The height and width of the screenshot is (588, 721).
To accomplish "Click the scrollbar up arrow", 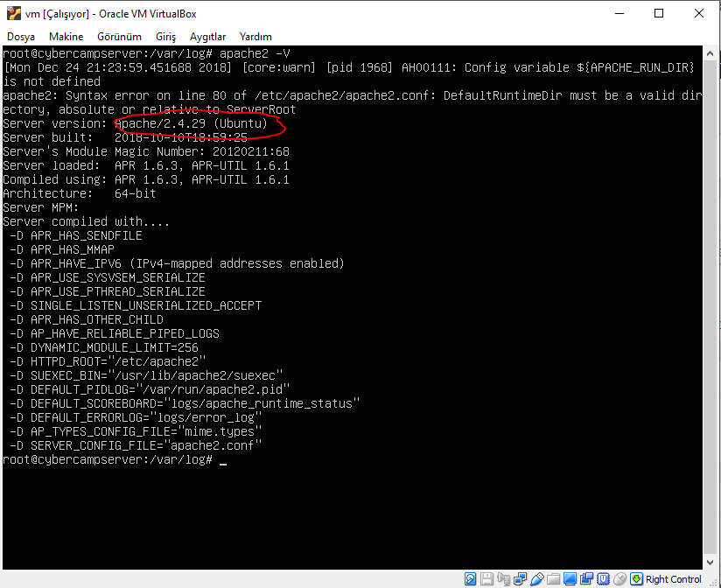I will (710, 53).
